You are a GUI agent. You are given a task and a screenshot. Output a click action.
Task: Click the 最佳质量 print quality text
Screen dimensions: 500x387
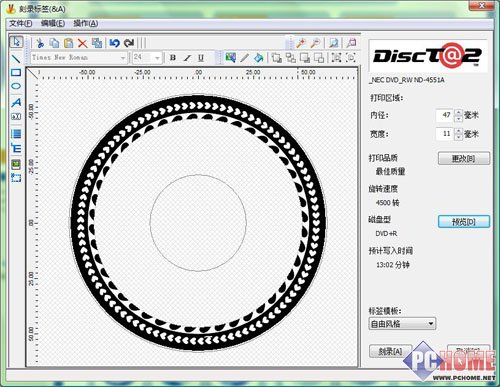click(x=390, y=172)
